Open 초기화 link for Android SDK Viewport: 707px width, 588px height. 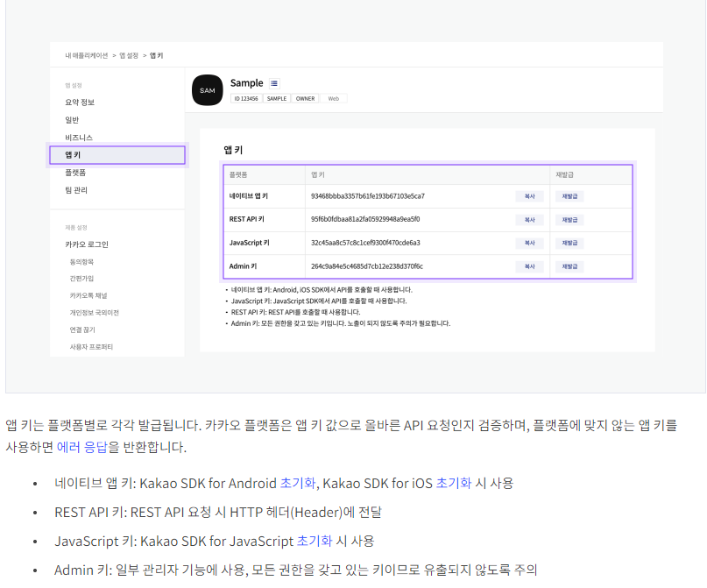[298, 483]
